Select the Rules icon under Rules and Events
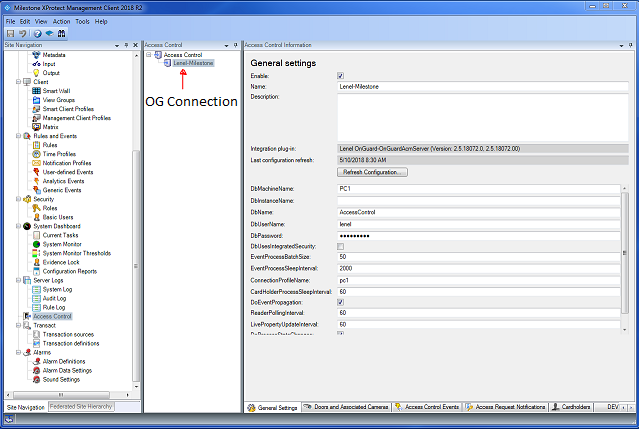 coord(36,145)
